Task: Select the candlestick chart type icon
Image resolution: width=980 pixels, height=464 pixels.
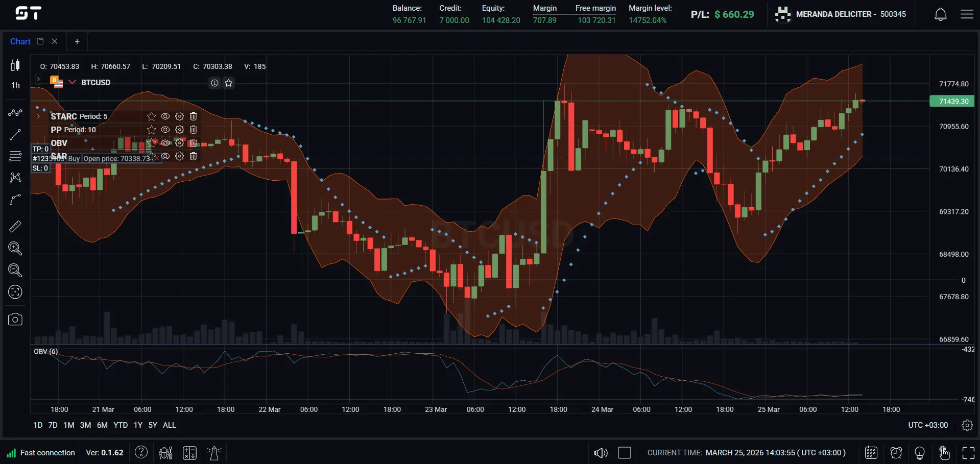Action: click(15, 65)
